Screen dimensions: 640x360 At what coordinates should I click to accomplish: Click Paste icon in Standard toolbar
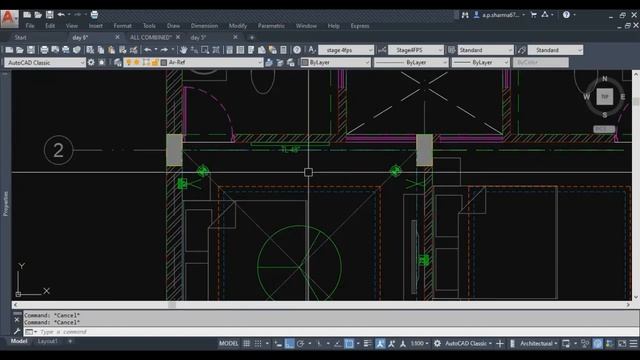click(111, 50)
